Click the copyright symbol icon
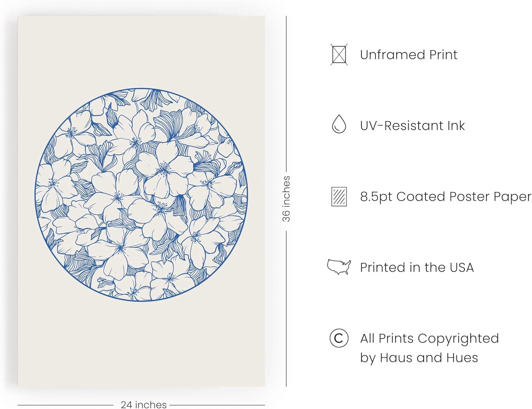 pyautogui.click(x=339, y=338)
